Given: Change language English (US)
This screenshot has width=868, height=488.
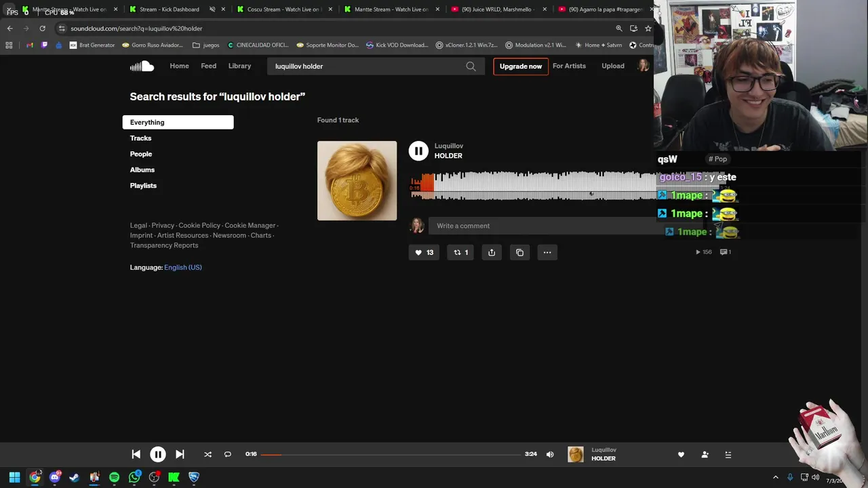Looking at the screenshot, I should tap(183, 268).
